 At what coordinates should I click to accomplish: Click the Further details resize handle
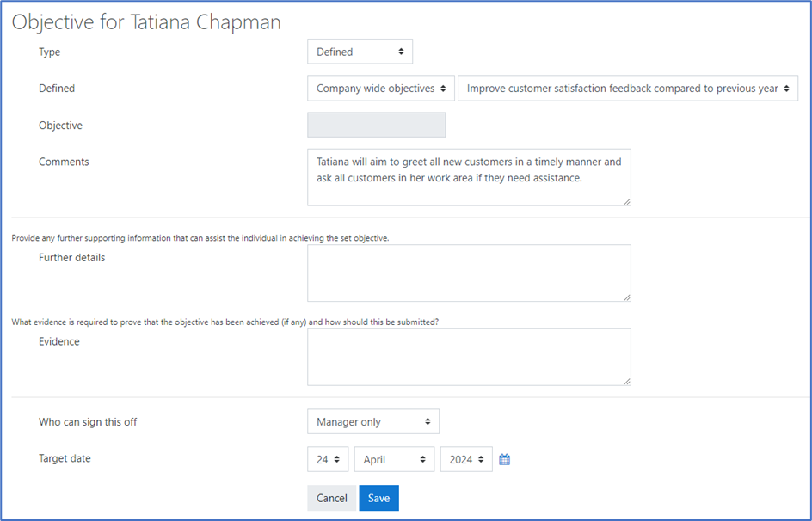point(626,297)
